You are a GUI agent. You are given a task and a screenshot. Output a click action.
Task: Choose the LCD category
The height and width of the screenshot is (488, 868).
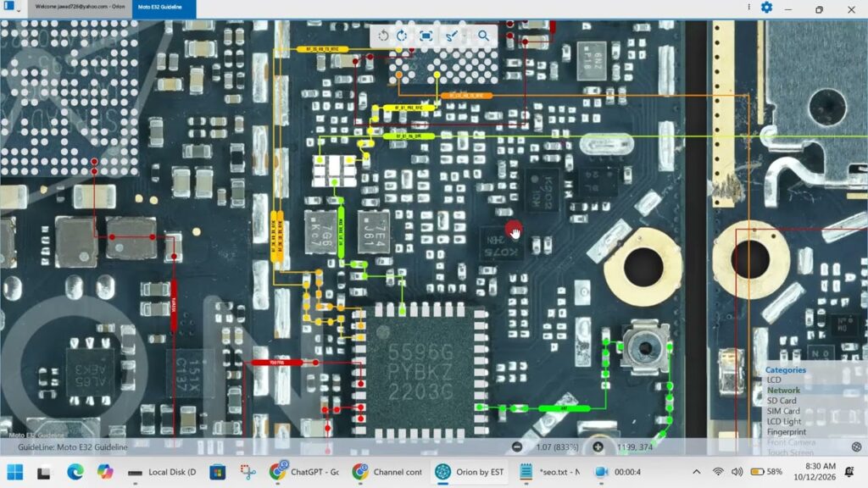click(774, 380)
